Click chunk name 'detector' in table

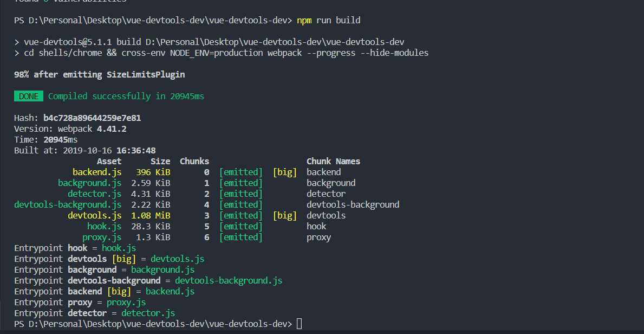click(326, 194)
